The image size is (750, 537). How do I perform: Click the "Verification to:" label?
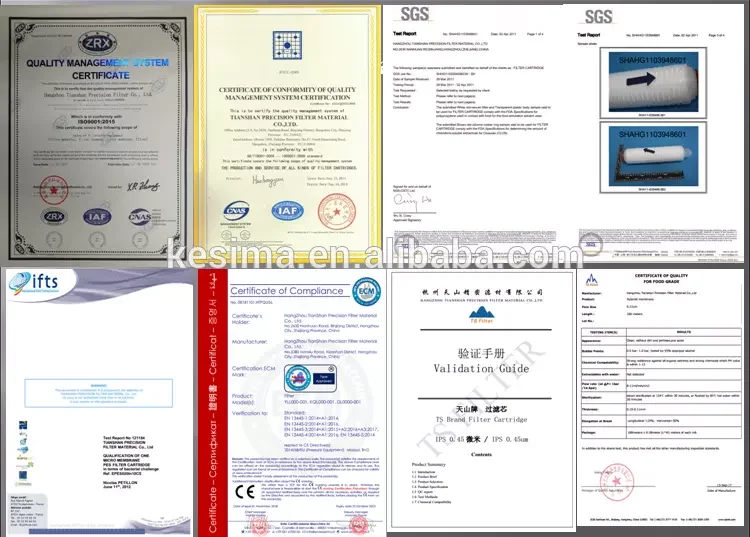[x=252, y=413]
